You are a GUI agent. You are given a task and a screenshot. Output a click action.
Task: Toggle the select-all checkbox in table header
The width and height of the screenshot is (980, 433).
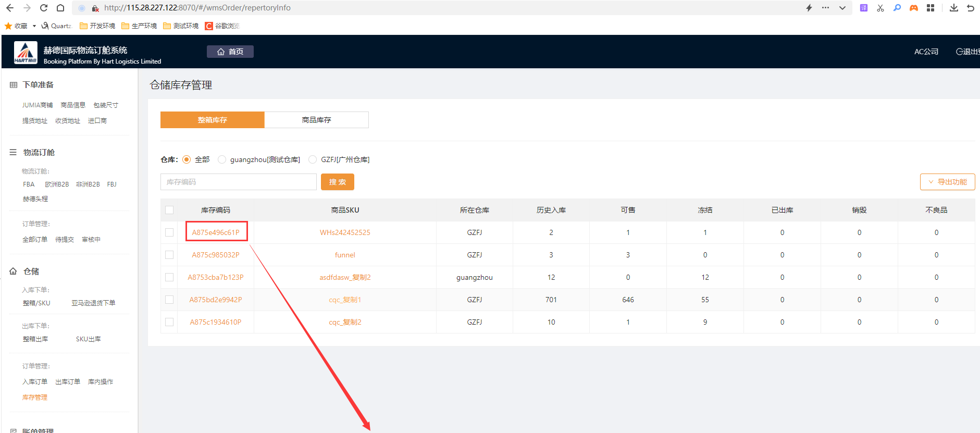click(x=169, y=210)
